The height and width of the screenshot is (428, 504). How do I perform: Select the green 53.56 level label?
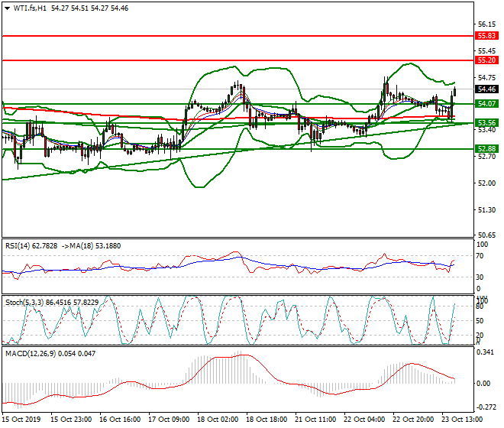click(486, 122)
